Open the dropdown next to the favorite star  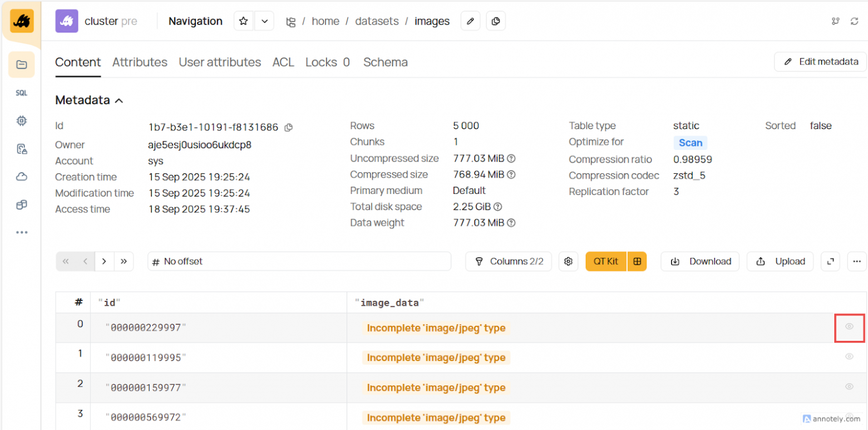(264, 21)
